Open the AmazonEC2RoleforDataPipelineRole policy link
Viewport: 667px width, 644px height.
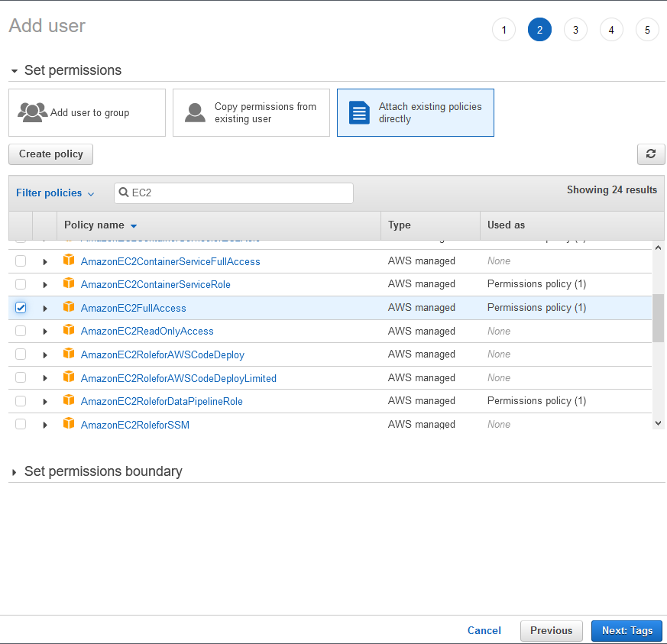pyautogui.click(x=161, y=401)
